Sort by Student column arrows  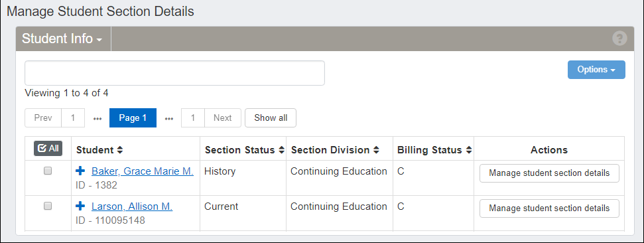119,151
